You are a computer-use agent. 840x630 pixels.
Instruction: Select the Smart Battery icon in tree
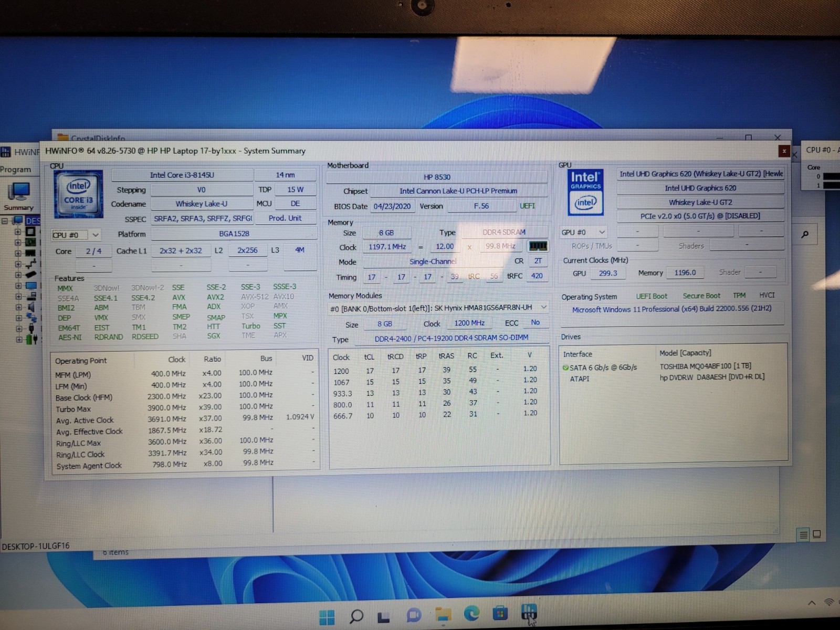31,339
